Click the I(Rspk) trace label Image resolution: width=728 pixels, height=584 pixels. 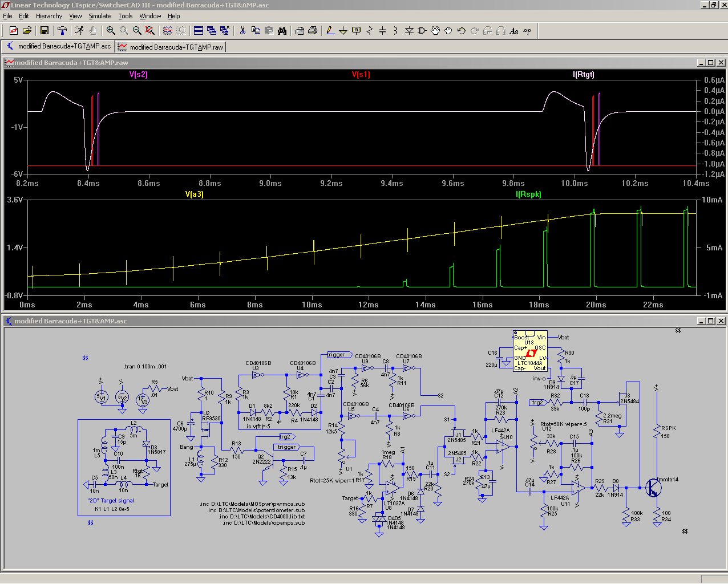point(528,194)
